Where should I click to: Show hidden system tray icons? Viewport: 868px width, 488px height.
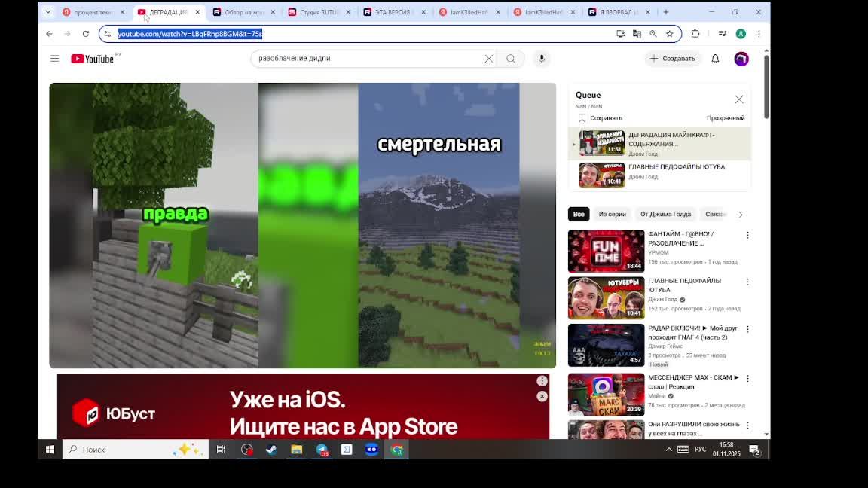click(669, 450)
